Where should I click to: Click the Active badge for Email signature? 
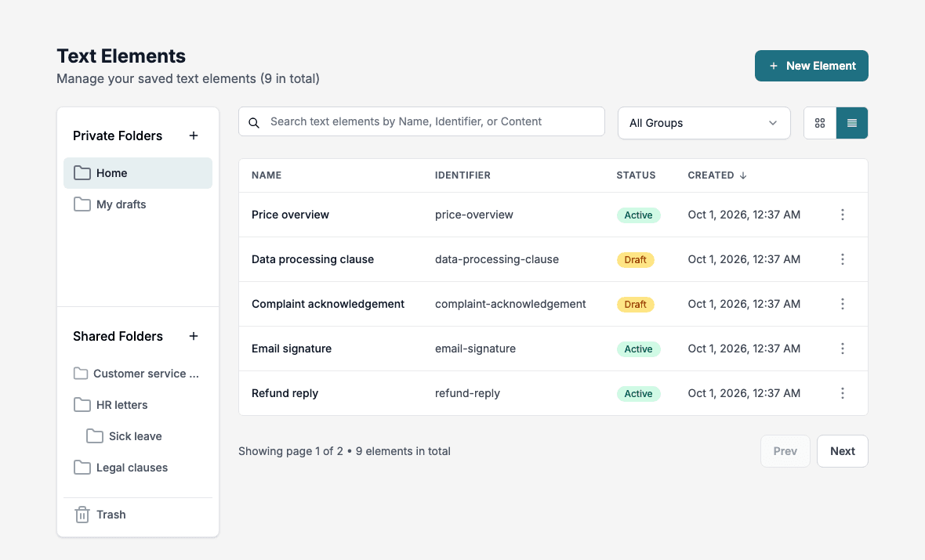click(x=638, y=349)
